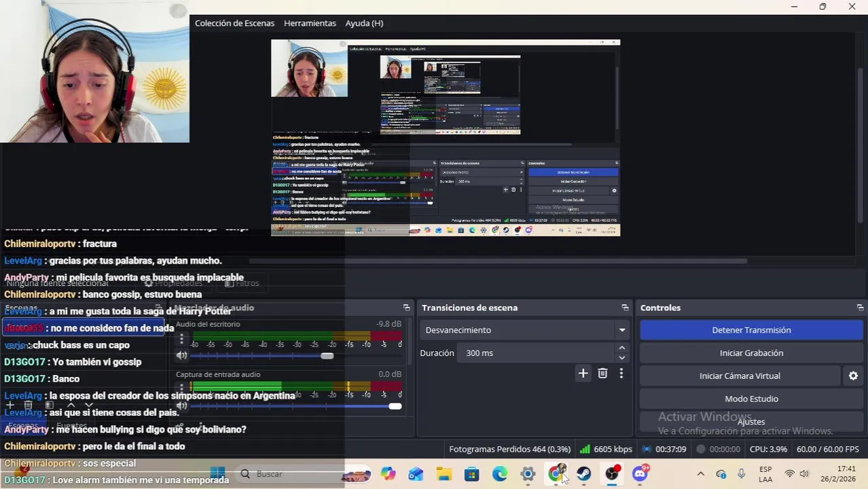
Task: Click the green network status icon
Action: tap(584, 449)
